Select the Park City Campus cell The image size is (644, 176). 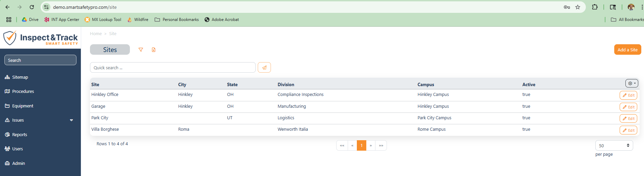pos(434,118)
